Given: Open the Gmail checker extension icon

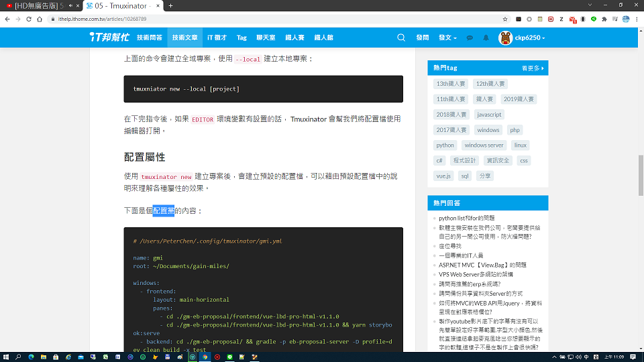Looking at the screenshot, I should 572,19.
